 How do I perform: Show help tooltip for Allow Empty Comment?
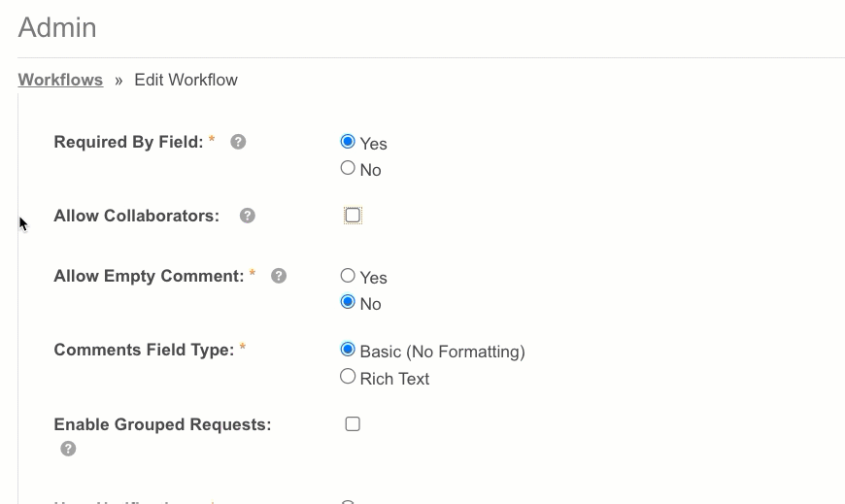click(x=279, y=276)
